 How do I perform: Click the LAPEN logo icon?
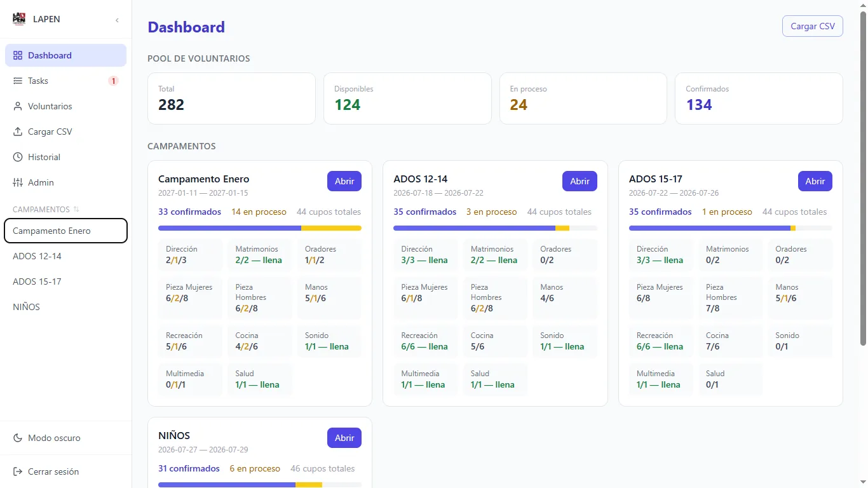[x=19, y=19]
